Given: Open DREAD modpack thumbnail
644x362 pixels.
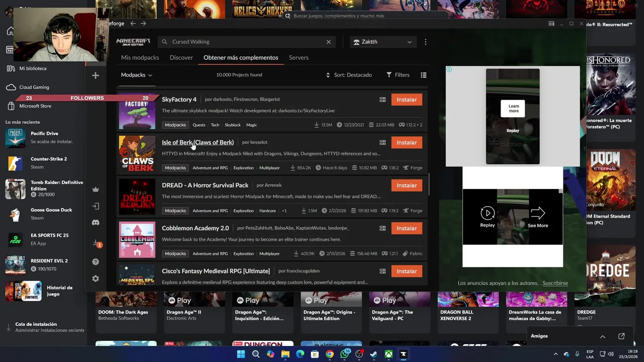Looking at the screenshot, I should tap(137, 197).
